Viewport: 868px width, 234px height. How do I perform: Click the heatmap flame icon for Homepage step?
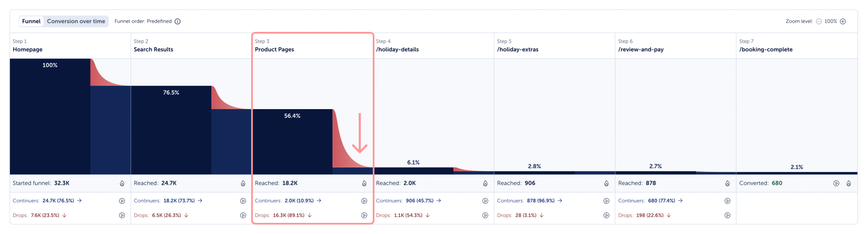122,183
